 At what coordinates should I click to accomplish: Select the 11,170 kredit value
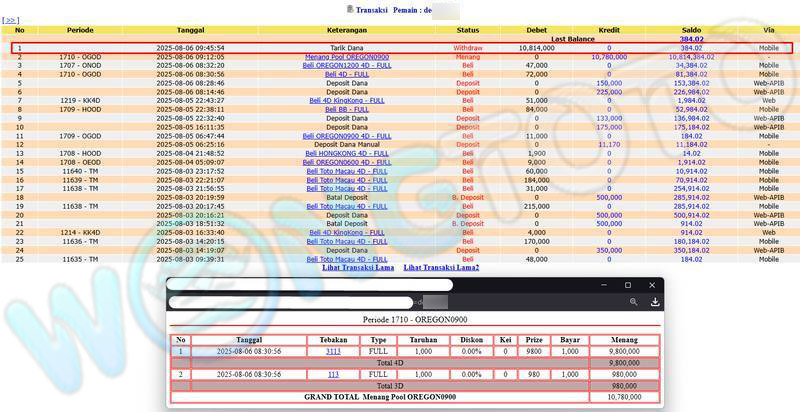609,145
